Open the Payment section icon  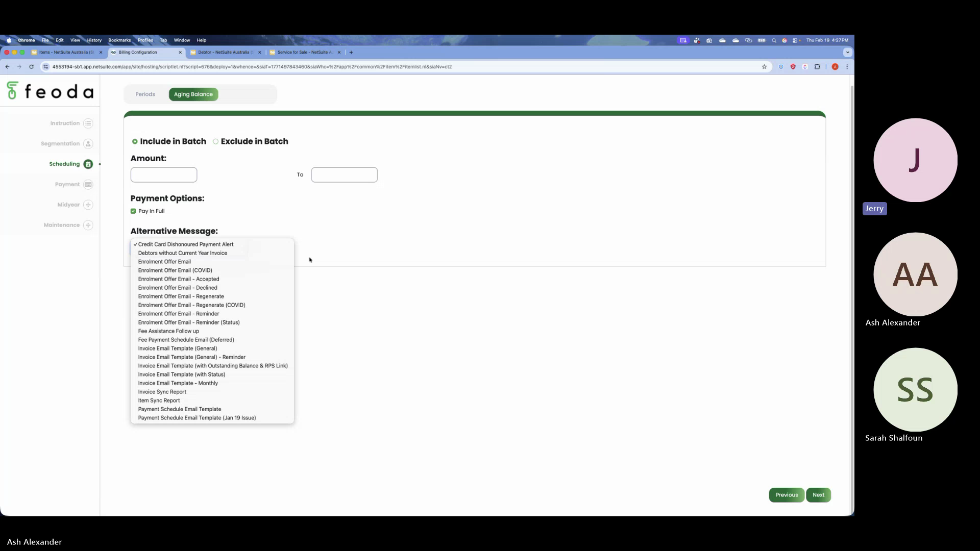[88, 184]
